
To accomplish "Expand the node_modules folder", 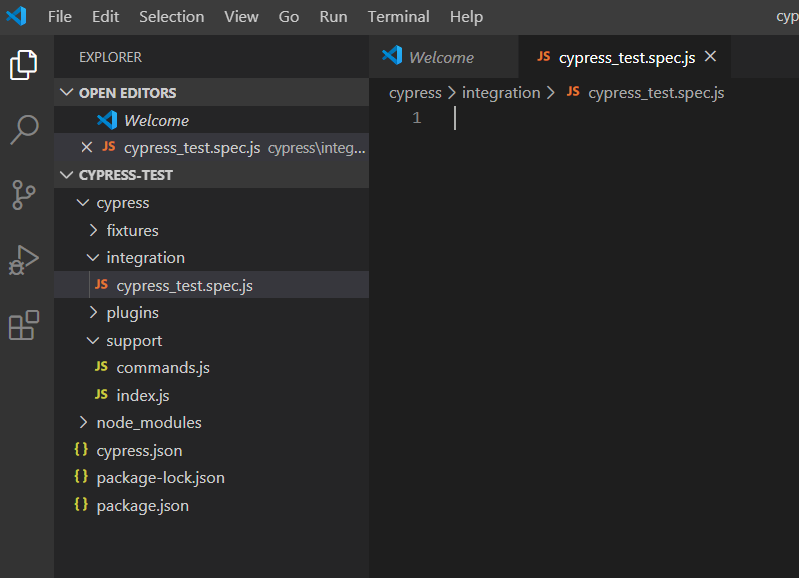I will 83,422.
